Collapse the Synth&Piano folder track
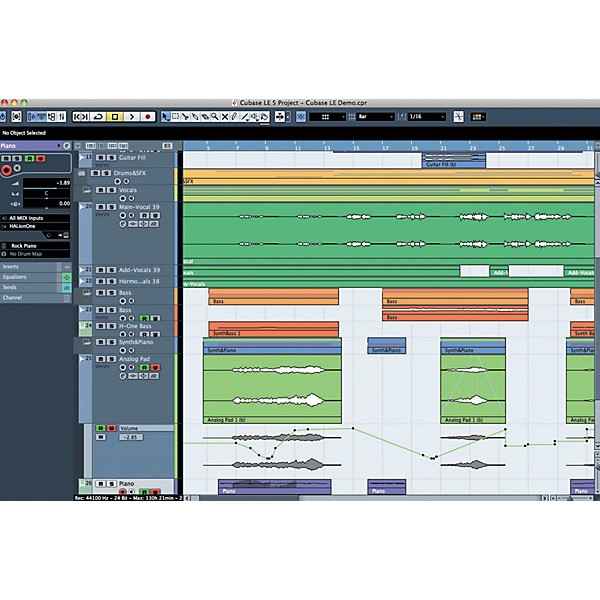The image size is (600, 600). point(87,342)
